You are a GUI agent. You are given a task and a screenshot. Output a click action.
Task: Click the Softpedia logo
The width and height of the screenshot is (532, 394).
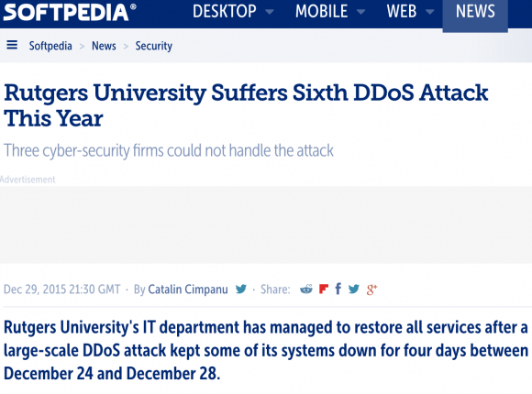pos(70,12)
